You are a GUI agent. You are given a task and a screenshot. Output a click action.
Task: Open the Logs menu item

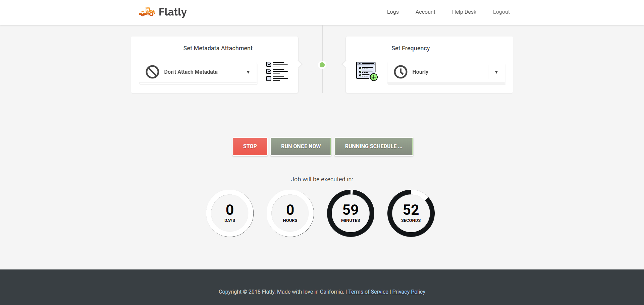(393, 12)
